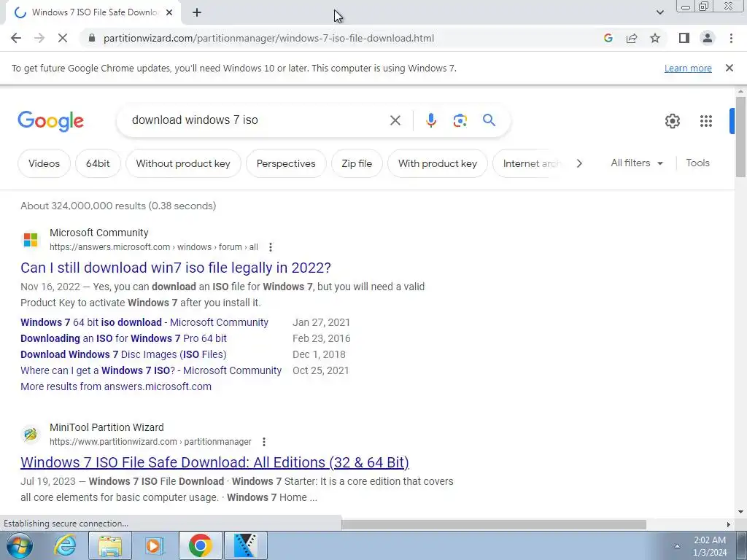The width and height of the screenshot is (747, 560).
Task: Open Windows Media Player from taskbar
Action: pyautogui.click(x=154, y=545)
